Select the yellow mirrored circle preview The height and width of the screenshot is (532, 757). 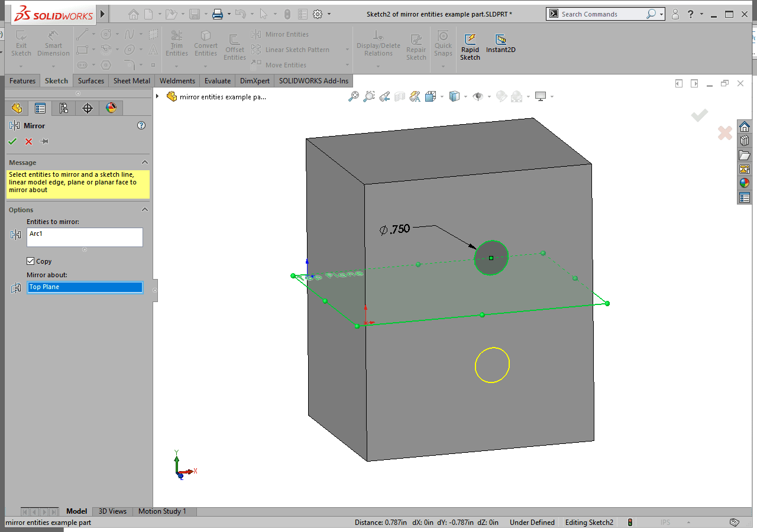point(492,365)
